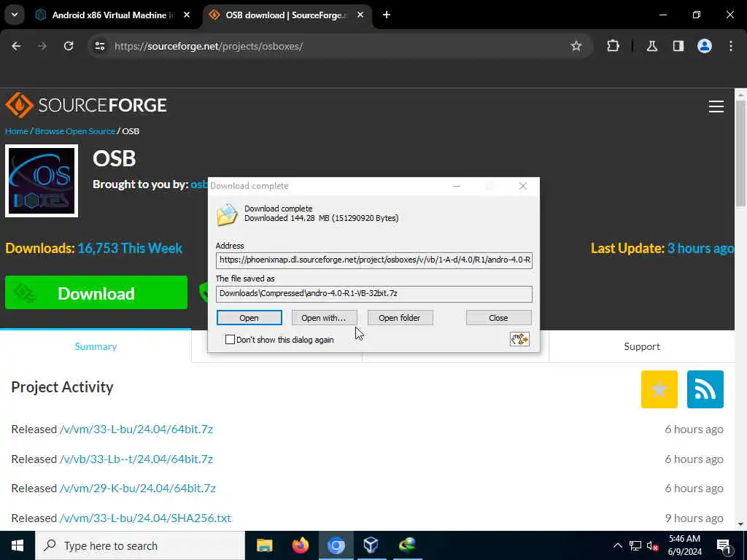Click the blue RSS feed icon
This screenshot has height=560, width=747.
(705, 389)
